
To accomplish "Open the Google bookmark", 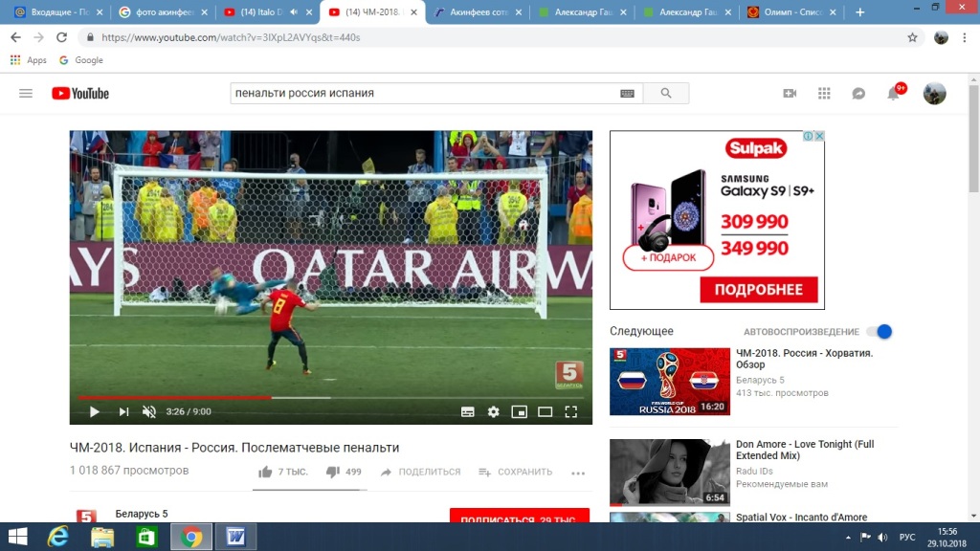I will (x=81, y=60).
